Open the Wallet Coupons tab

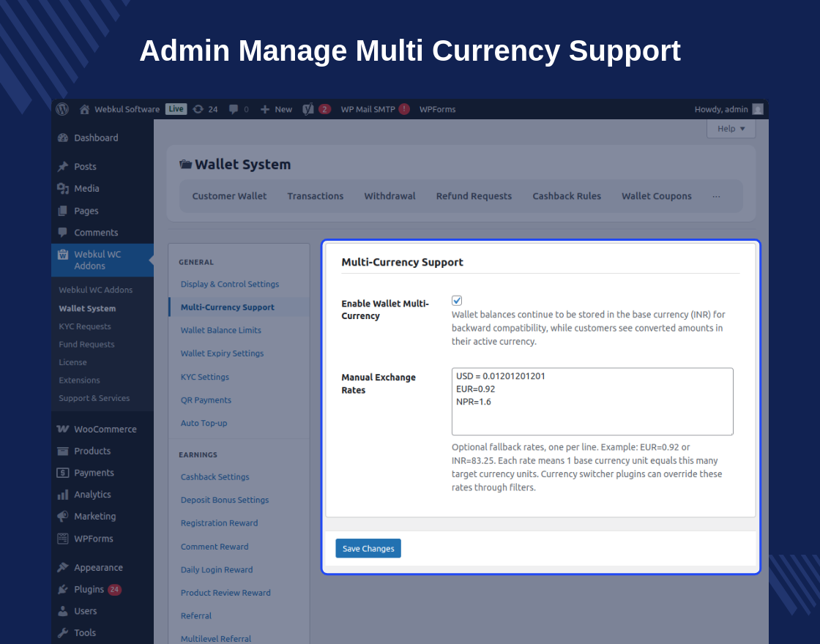pos(656,196)
